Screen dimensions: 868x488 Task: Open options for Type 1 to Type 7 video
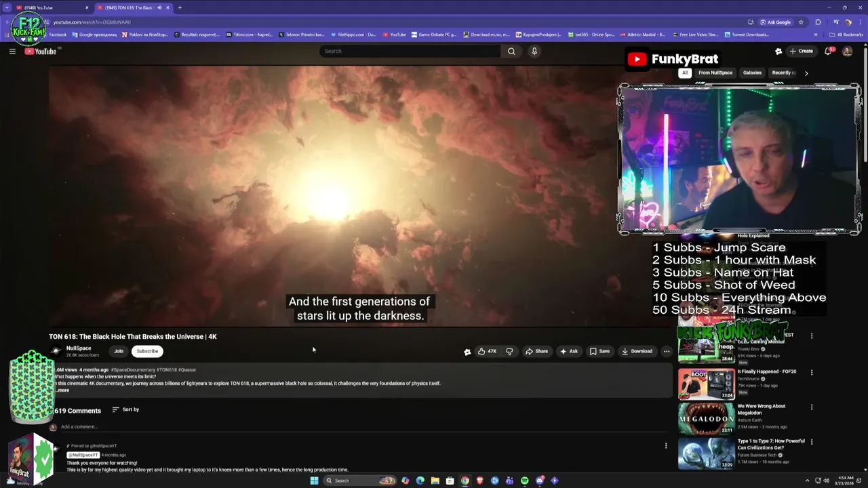coord(812,442)
